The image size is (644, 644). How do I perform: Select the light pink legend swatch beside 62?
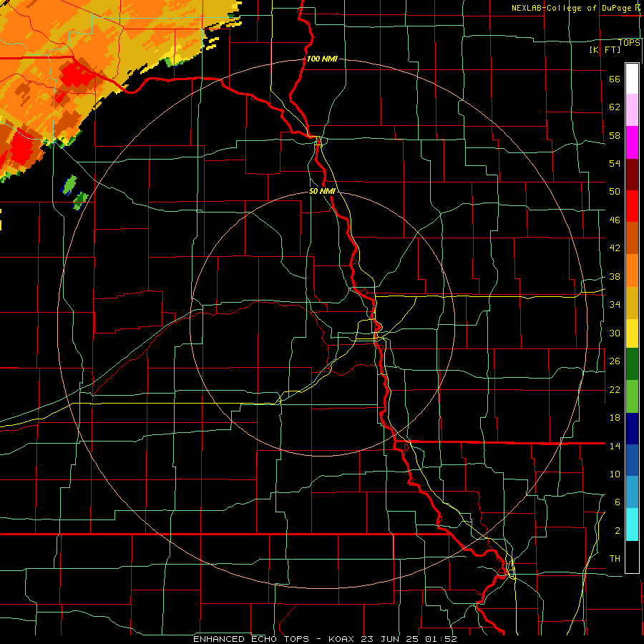tap(632, 109)
